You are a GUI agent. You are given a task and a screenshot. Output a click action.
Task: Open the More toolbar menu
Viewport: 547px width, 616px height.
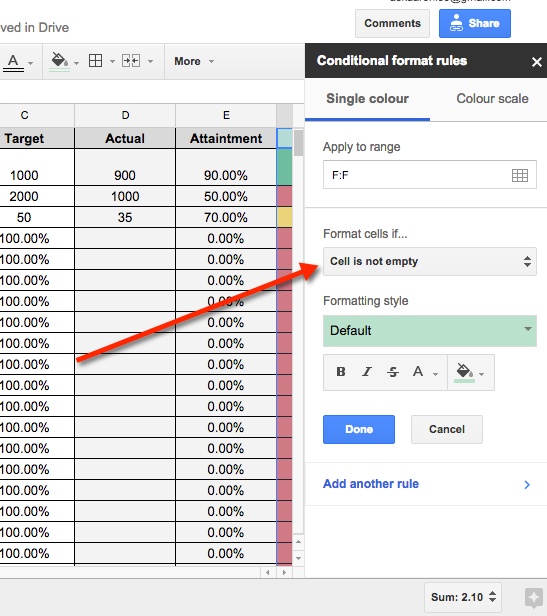(x=195, y=61)
